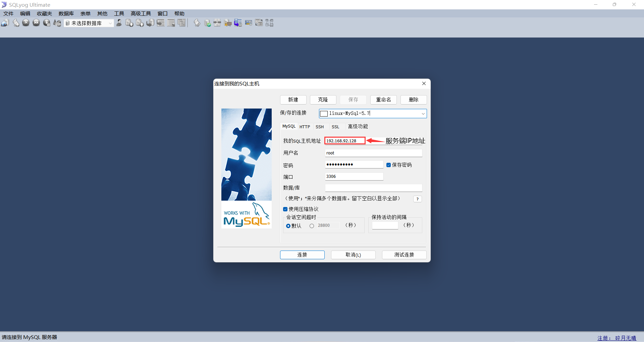The width and height of the screenshot is (644, 342).
Task: Open the 其他 menu
Action: 102,13
